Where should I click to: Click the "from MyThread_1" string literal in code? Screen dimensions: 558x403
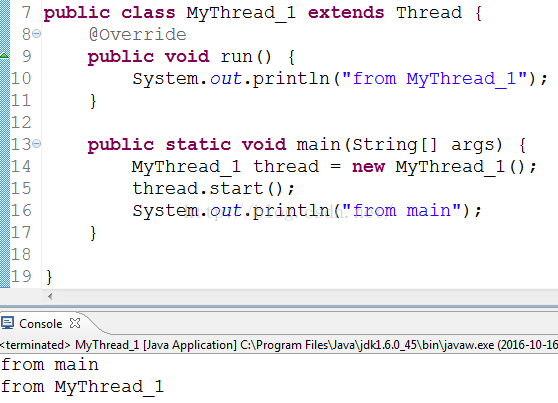click(x=434, y=79)
